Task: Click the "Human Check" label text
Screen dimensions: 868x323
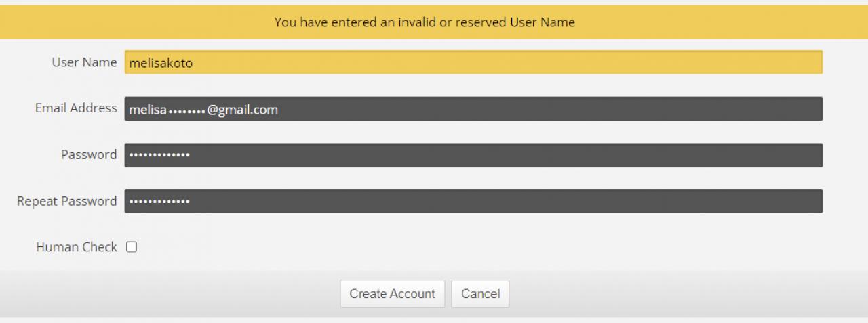Action: 77,247
